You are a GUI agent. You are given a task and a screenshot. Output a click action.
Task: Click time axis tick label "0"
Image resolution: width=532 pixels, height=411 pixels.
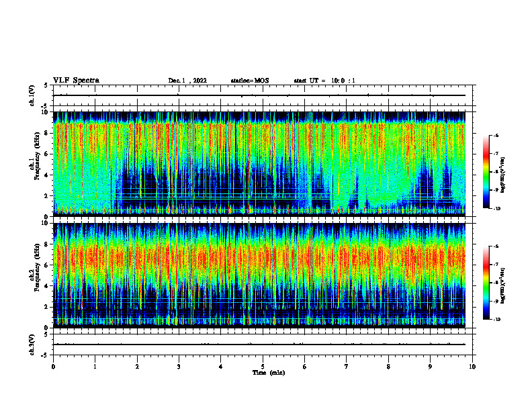[x=53, y=367]
